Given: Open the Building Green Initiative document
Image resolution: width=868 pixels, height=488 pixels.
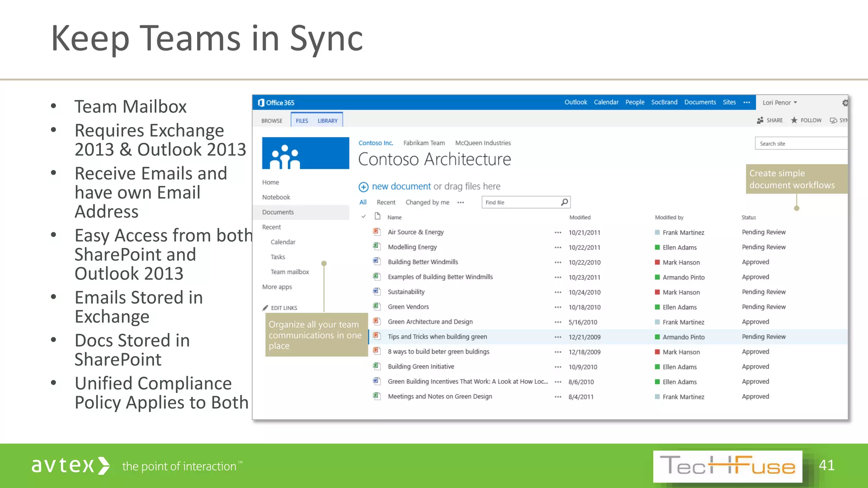Looking at the screenshot, I should tap(421, 367).
